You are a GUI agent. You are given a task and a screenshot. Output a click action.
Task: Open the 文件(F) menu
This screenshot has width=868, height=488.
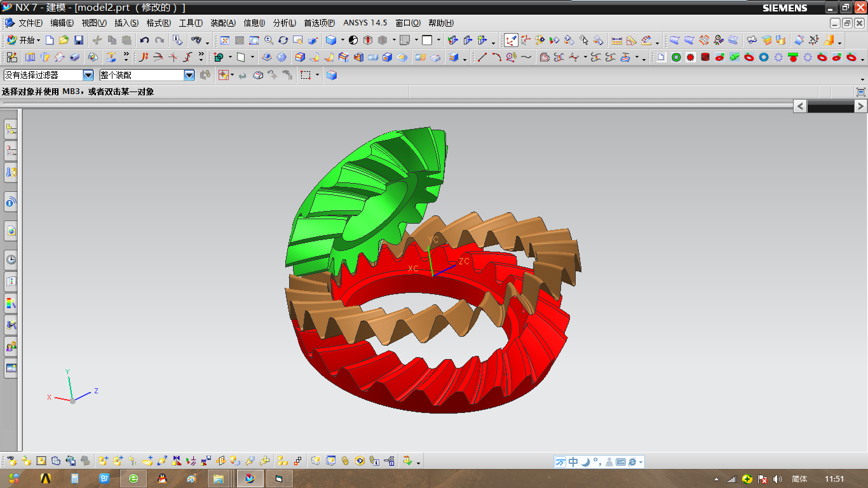point(31,23)
